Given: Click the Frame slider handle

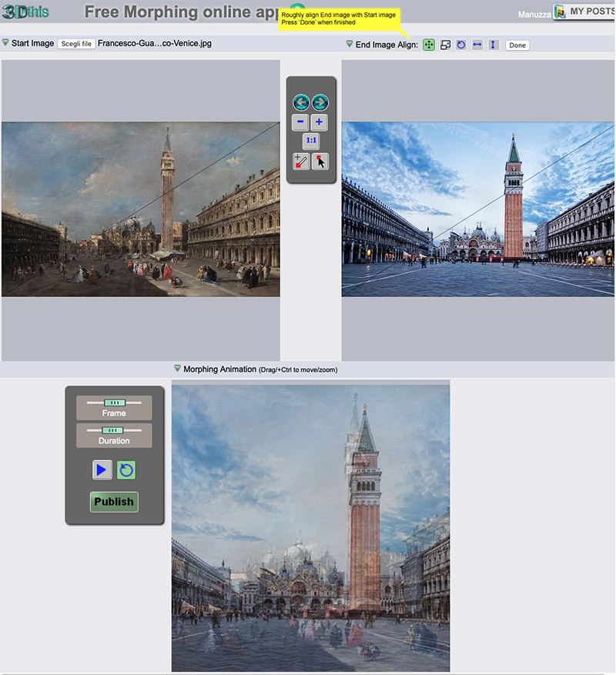Looking at the screenshot, I should pyautogui.click(x=115, y=403).
